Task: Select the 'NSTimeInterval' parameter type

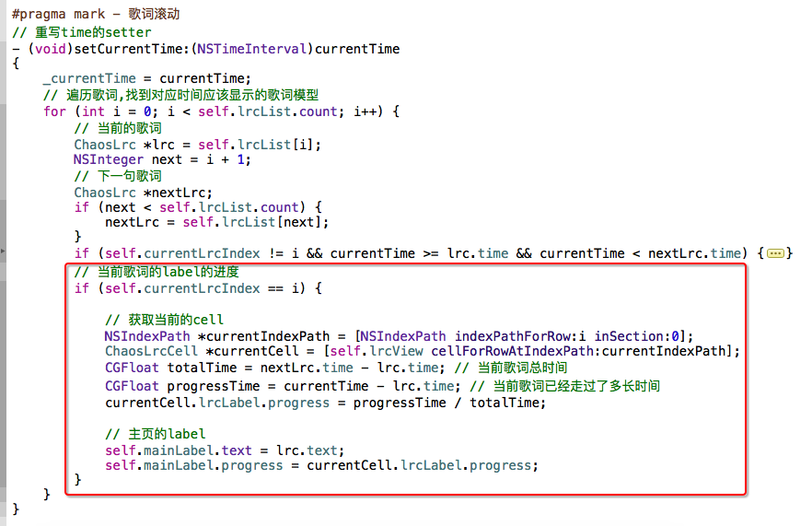Action: pos(251,49)
